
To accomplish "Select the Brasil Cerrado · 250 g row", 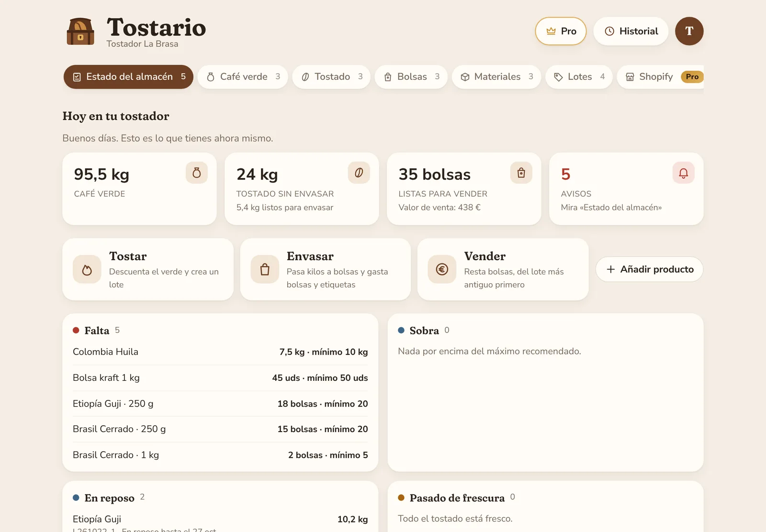I will (x=220, y=429).
